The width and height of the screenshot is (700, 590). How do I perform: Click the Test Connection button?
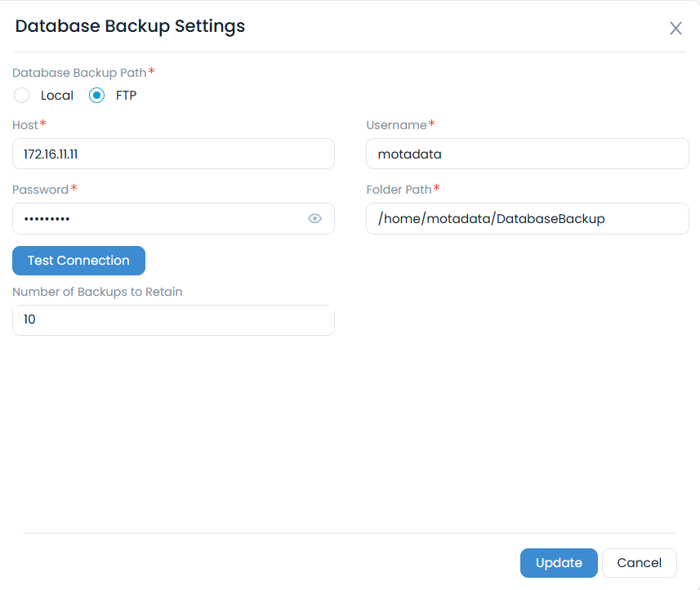[x=78, y=261]
